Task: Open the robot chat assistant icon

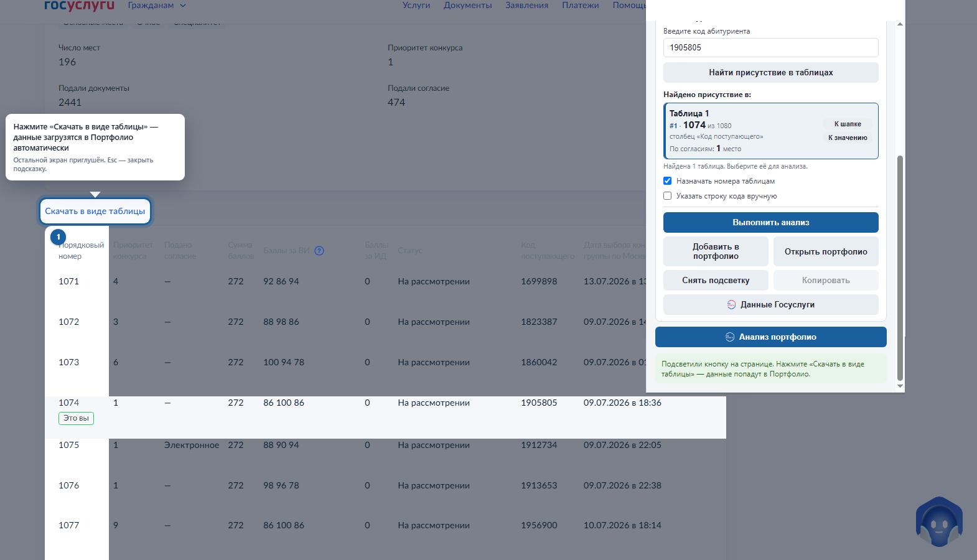Action: (939, 521)
